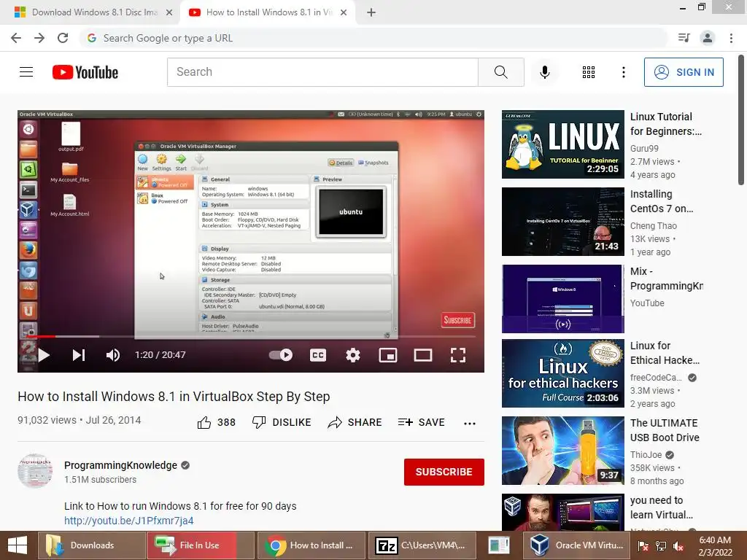This screenshot has width=747, height=560.
Task: Open YouTube apps grid
Action: click(x=589, y=72)
